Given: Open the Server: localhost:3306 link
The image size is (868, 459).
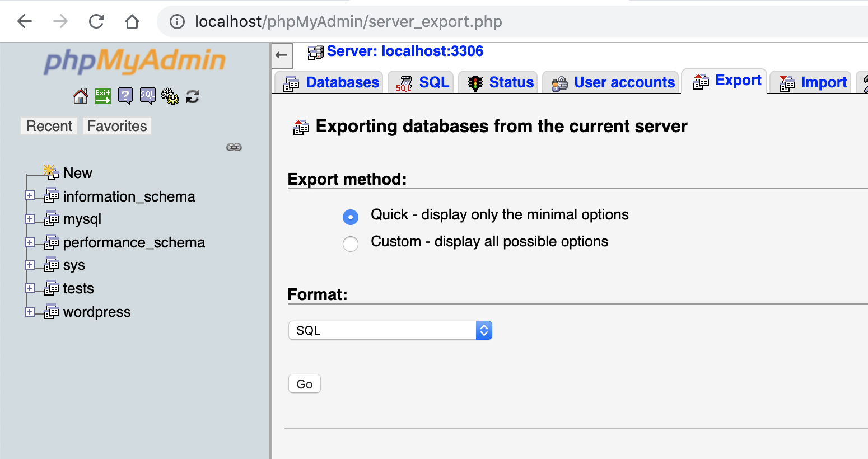Looking at the screenshot, I should [405, 51].
